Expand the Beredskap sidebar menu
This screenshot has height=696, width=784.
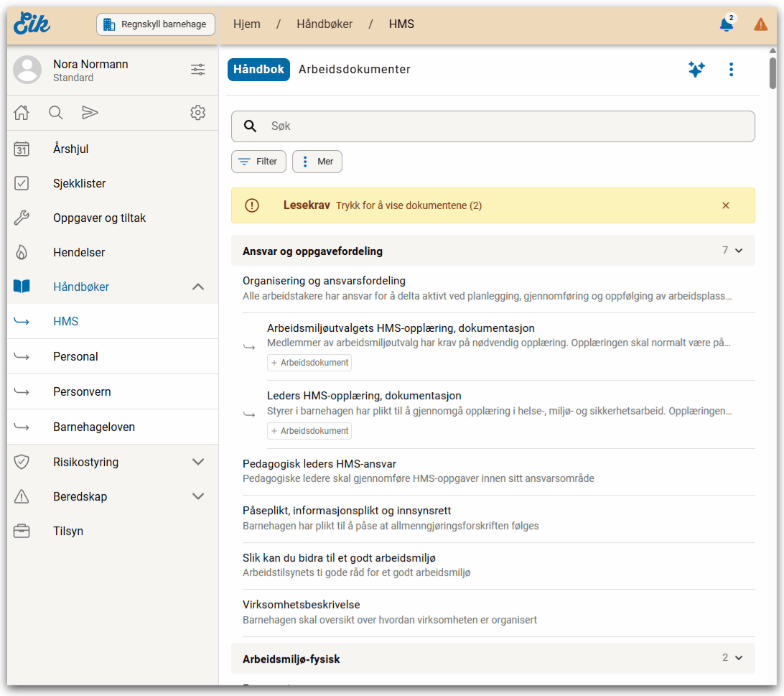[x=198, y=496]
